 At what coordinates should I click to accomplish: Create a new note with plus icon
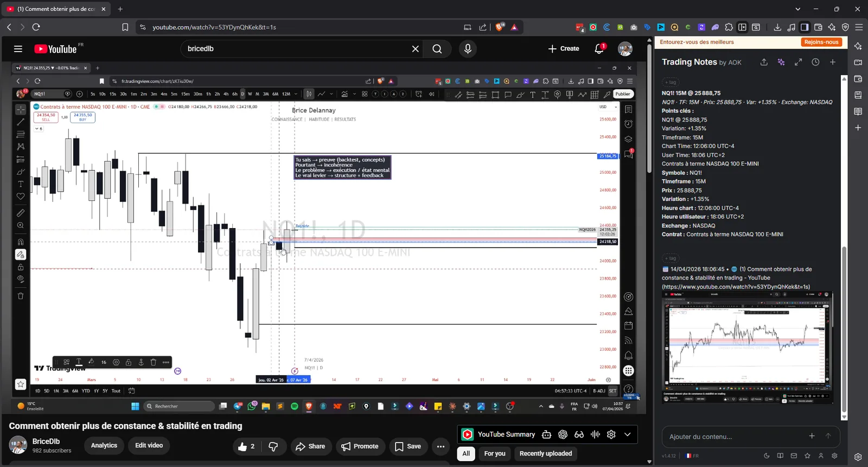click(833, 62)
